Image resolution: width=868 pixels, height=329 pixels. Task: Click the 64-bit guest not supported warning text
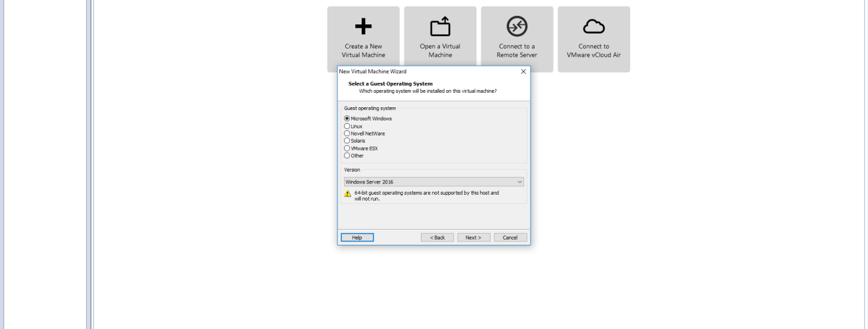427,195
